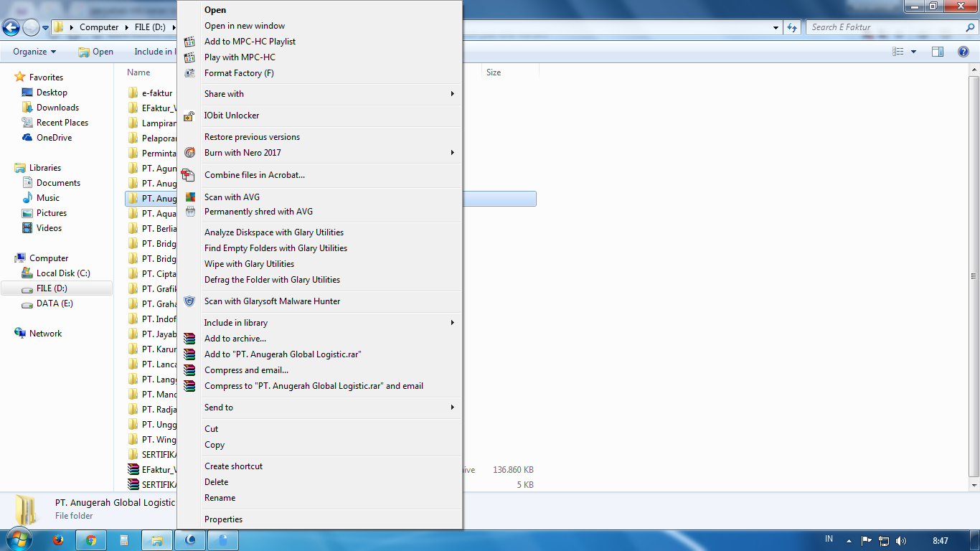Select Network in navigation pane
Viewport: 980px width, 551px height.
pos(45,334)
